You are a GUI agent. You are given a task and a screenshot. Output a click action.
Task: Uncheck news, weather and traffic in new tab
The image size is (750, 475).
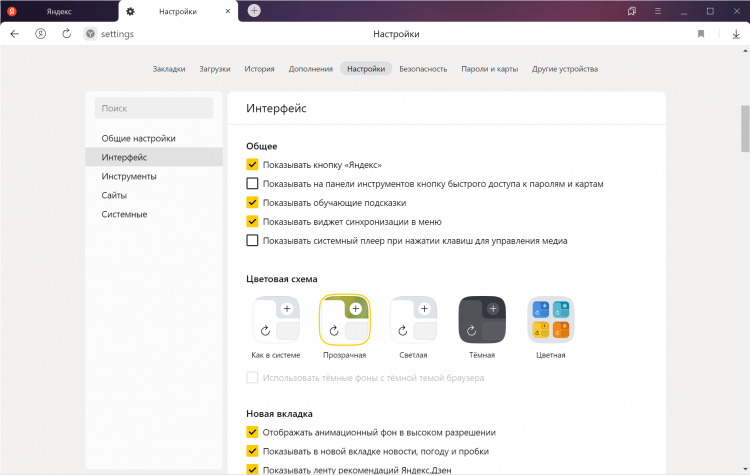(x=252, y=451)
